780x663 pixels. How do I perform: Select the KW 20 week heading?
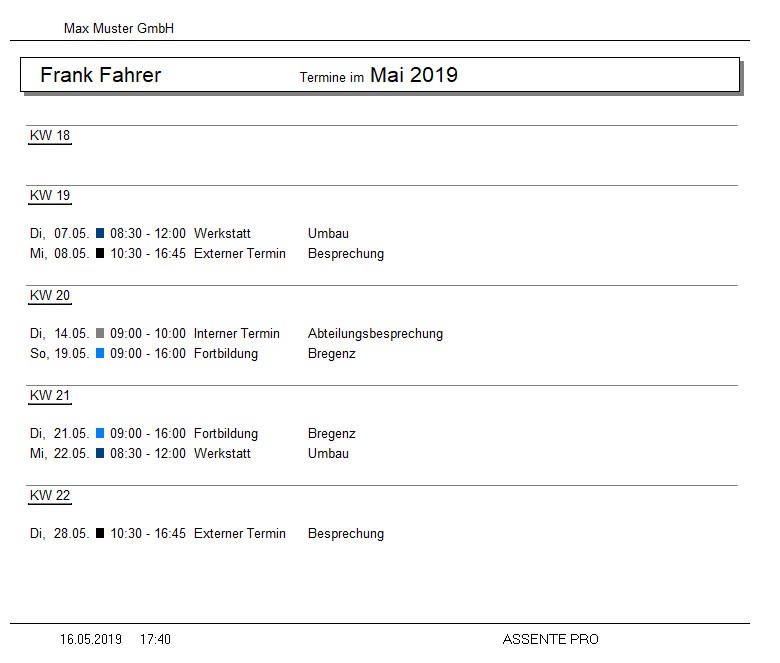pos(50,295)
